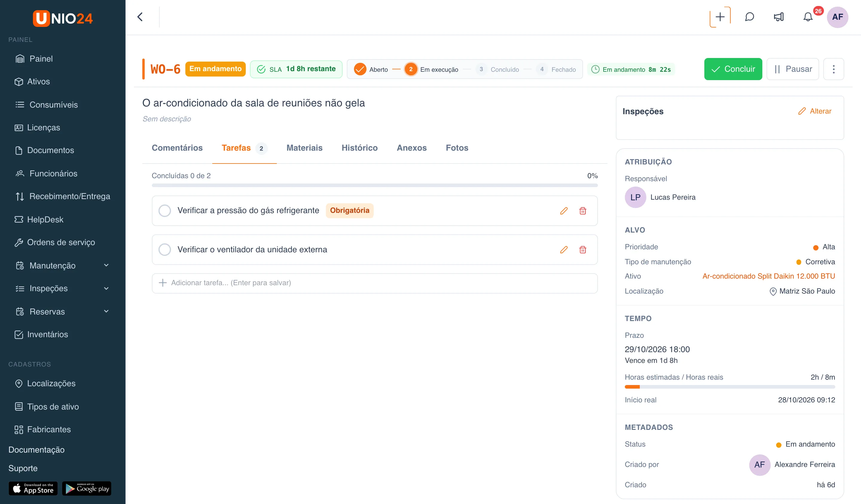Open the notifications bell
Image resolution: width=861 pixels, height=504 pixels.
click(808, 17)
